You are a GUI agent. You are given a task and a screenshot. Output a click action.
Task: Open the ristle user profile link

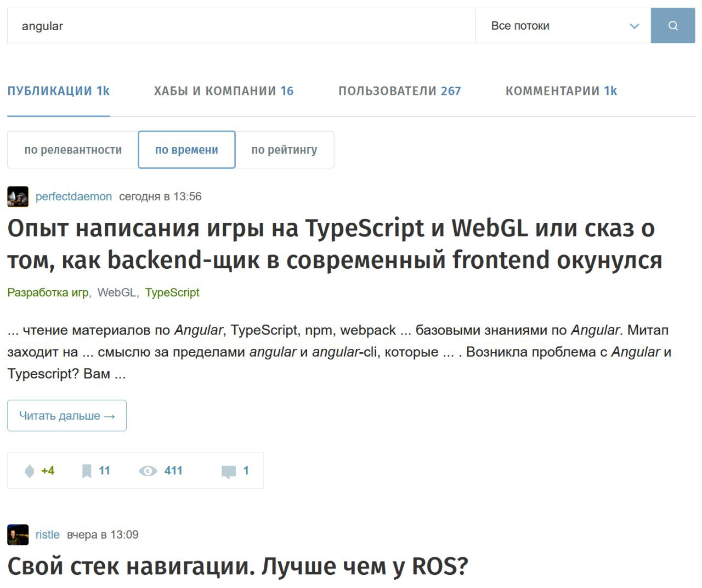pyautogui.click(x=48, y=535)
